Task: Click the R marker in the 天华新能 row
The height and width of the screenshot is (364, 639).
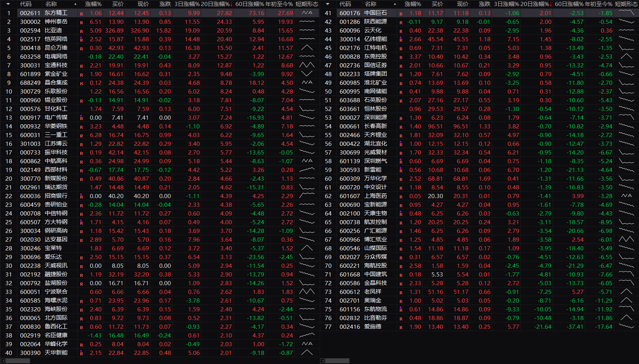Action: tap(81, 353)
